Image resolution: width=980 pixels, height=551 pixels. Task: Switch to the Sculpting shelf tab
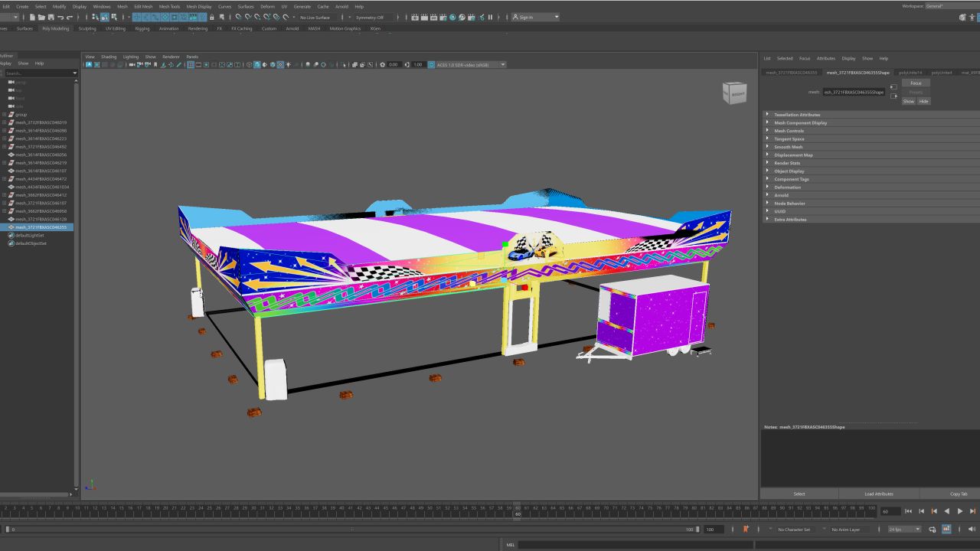click(x=87, y=28)
